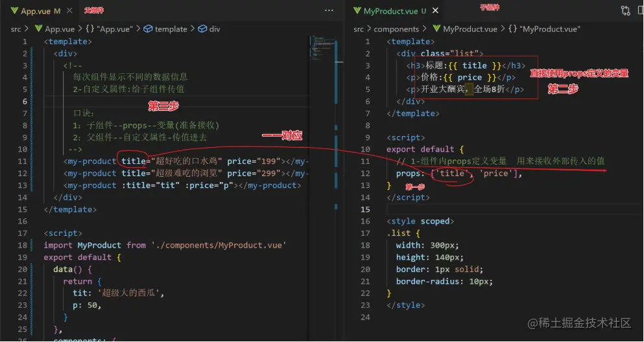The width and height of the screenshot is (644, 342).
Task: Click the minimap of the App.vue editor
Action: 323,49
